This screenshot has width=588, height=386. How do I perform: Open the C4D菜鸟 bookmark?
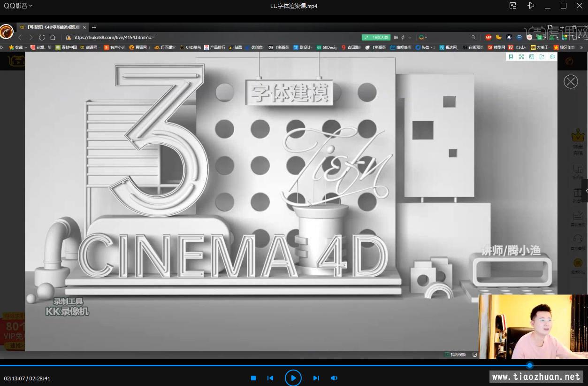click(191, 47)
